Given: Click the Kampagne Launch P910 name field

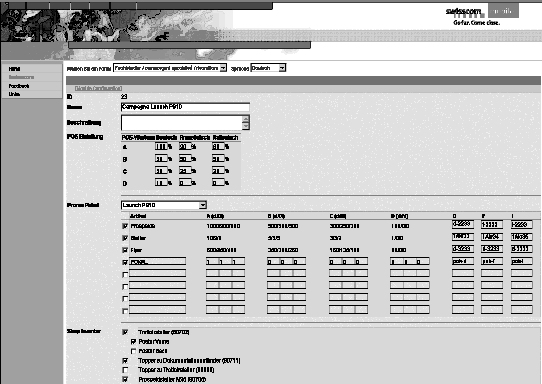Looking at the screenshot, I should click(185, 107).
